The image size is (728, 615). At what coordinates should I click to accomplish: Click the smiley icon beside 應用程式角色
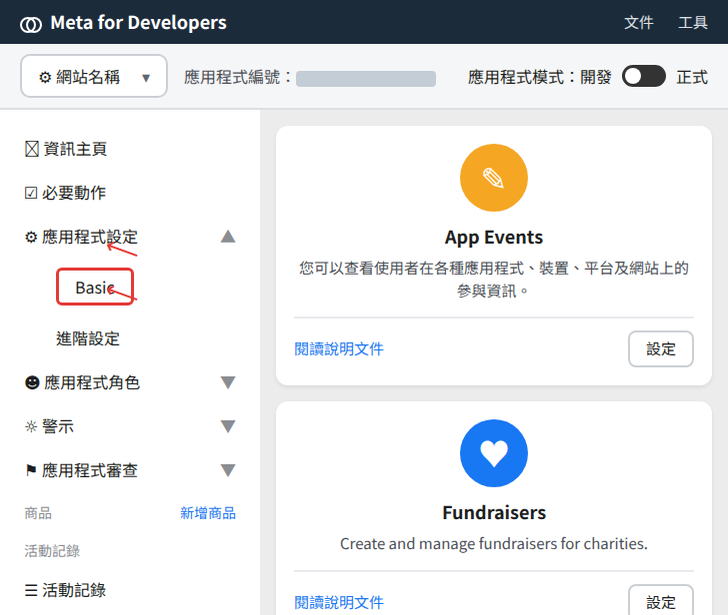(32, 382)
